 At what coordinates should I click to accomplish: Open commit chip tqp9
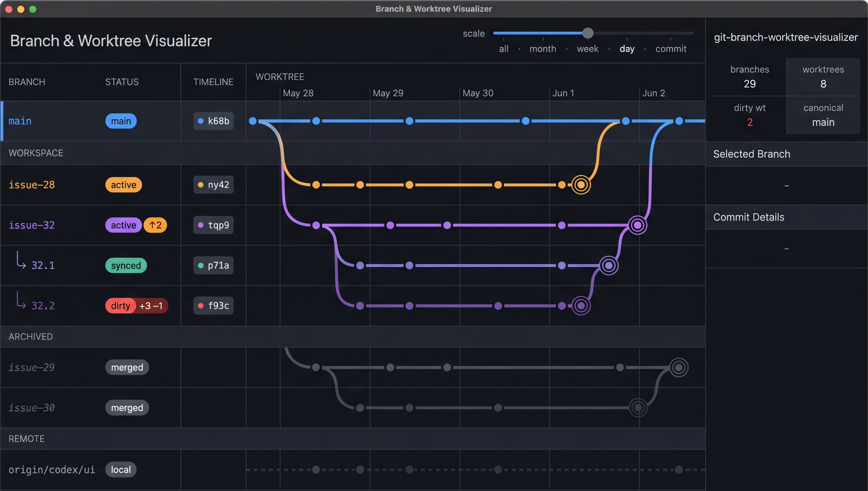point(213,225)
